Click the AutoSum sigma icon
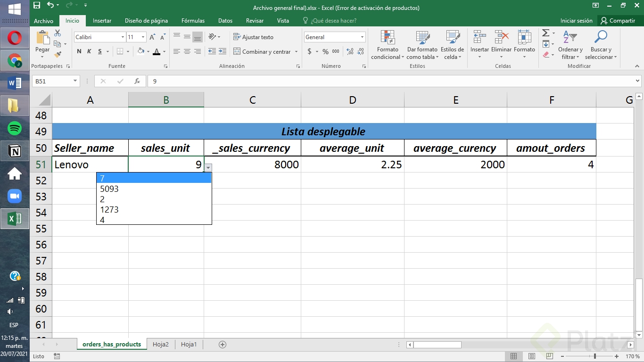Image resolution: width=644 pixels, height=362 pixels. click(545, 33)
